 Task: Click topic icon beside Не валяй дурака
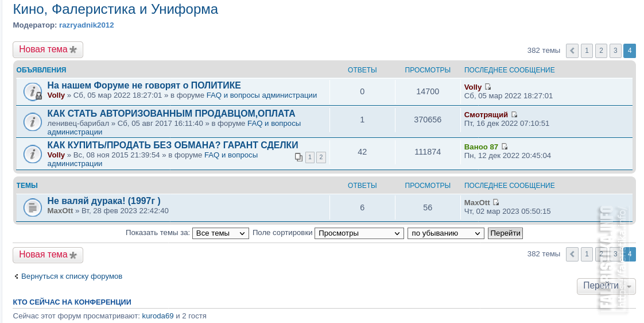(33, 207)
